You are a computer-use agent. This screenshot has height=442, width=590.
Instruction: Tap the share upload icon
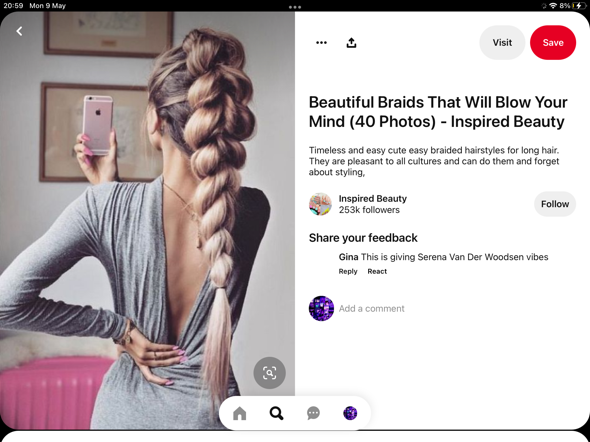click(x=351, y=43)
